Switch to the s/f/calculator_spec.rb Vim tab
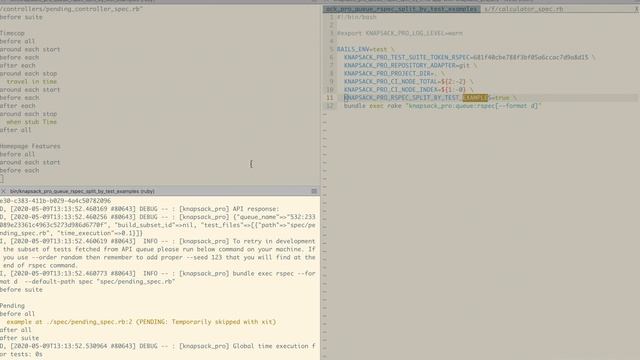 524,9
